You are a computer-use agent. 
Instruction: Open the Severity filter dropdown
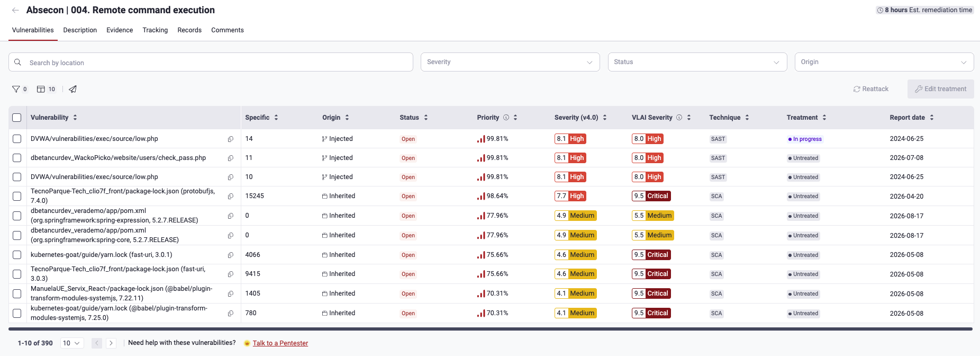point(510,62)
